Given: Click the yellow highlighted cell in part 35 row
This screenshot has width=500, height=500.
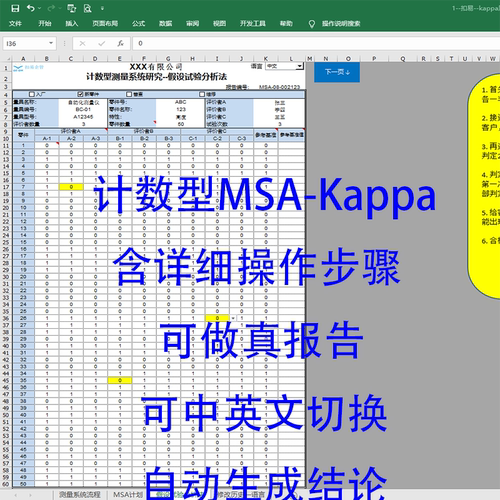Looking at the screenshot, I should tap(120, 380).
